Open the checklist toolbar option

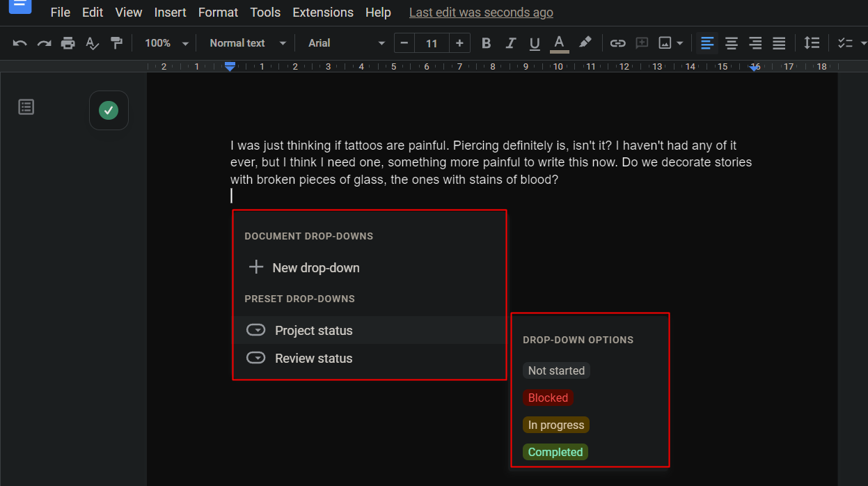(x=845, y=43)
